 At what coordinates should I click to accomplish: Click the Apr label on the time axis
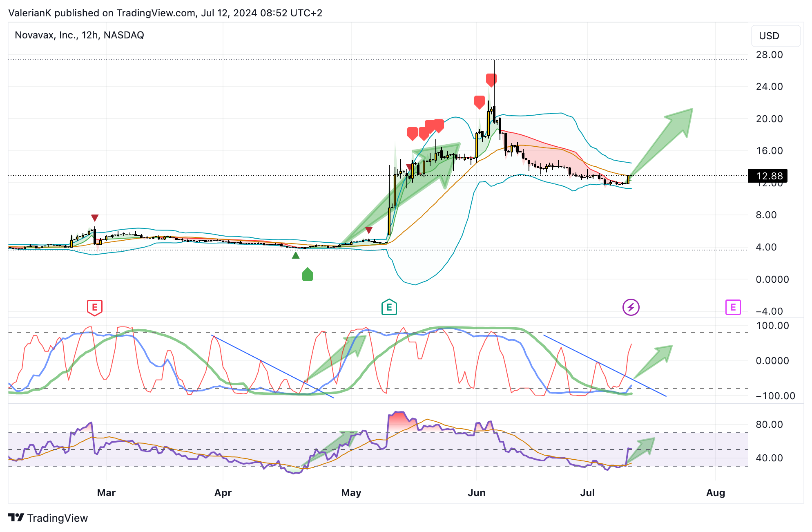pos(223,493)
